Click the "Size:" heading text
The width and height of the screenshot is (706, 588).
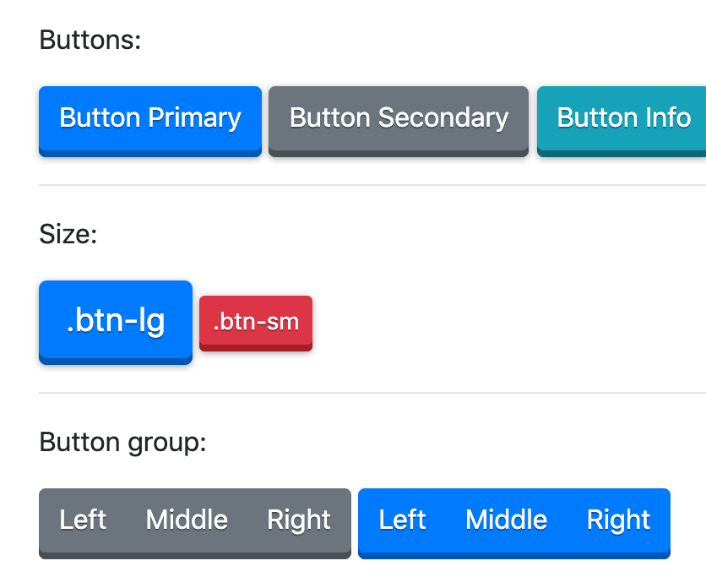pos(68,234)
